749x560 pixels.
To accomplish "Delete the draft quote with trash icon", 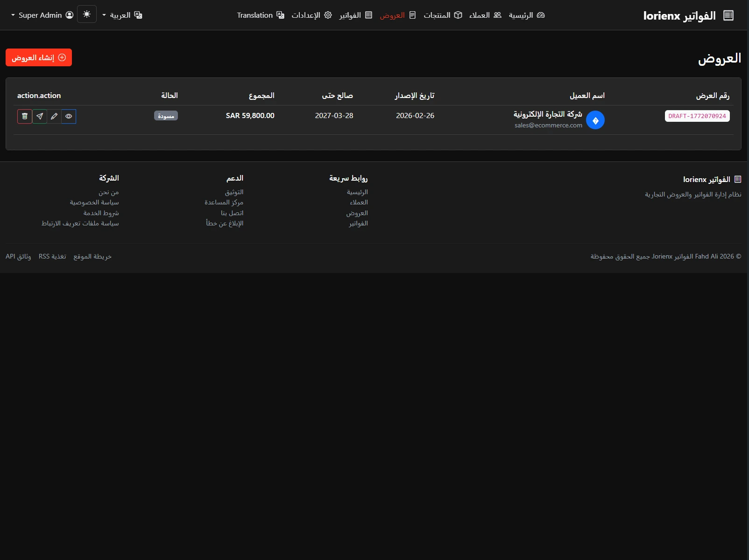I will (x=25, y=116).
